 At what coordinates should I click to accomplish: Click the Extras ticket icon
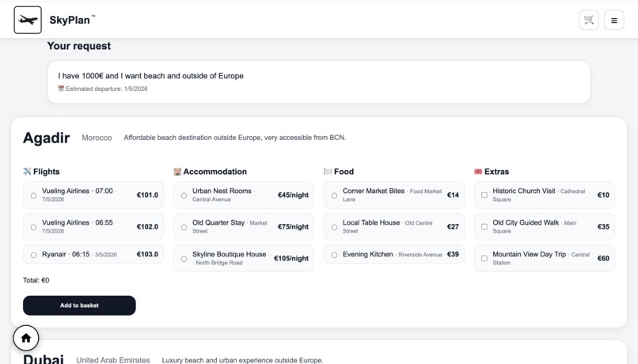(478, 172)
